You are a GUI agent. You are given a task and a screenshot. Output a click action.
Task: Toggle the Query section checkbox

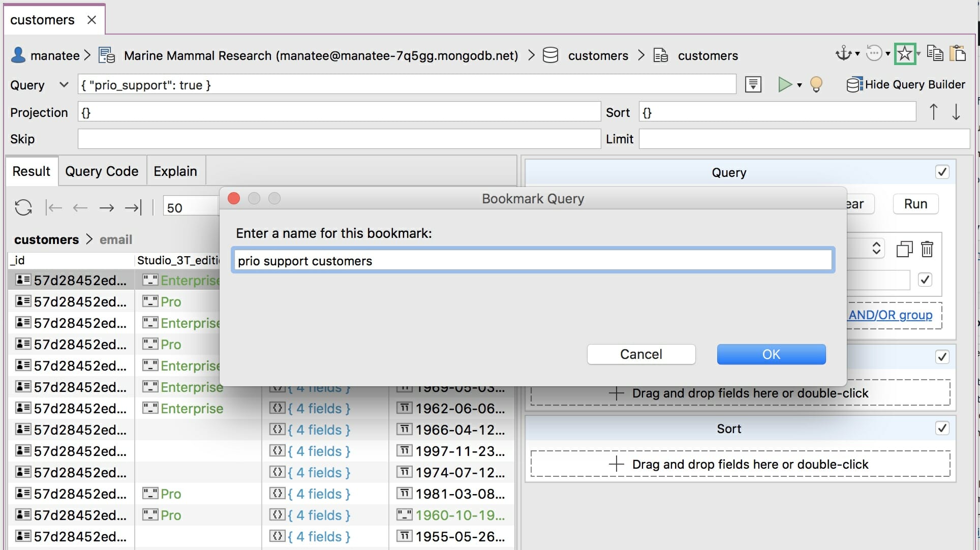(943, 172)
